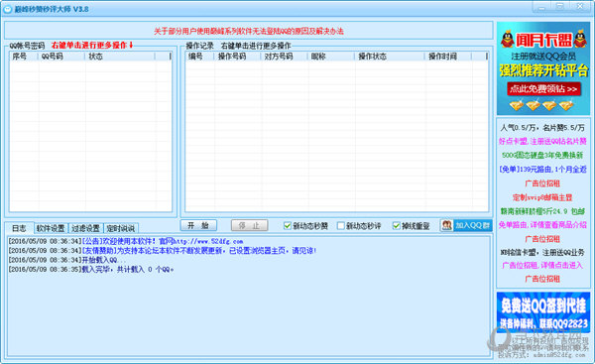Screen dimensions: 595x364
Task: Click the 闻月卡盟 banner title
Action: [x=543, y=40]
